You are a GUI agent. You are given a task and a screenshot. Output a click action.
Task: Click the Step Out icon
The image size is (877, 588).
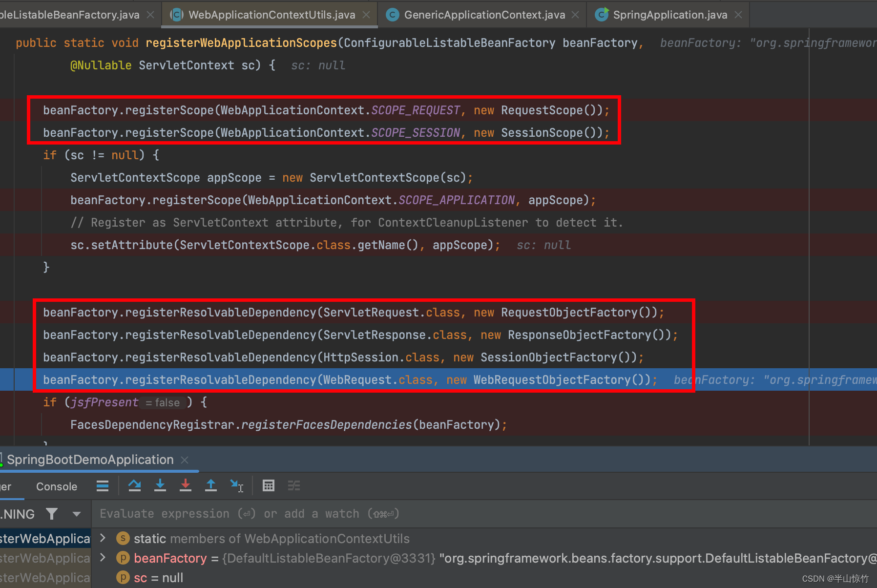coord(211,485)
